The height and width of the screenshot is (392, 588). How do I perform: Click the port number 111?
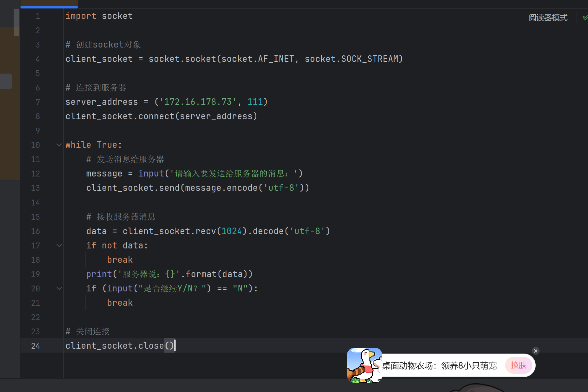(x=255, y=102)
